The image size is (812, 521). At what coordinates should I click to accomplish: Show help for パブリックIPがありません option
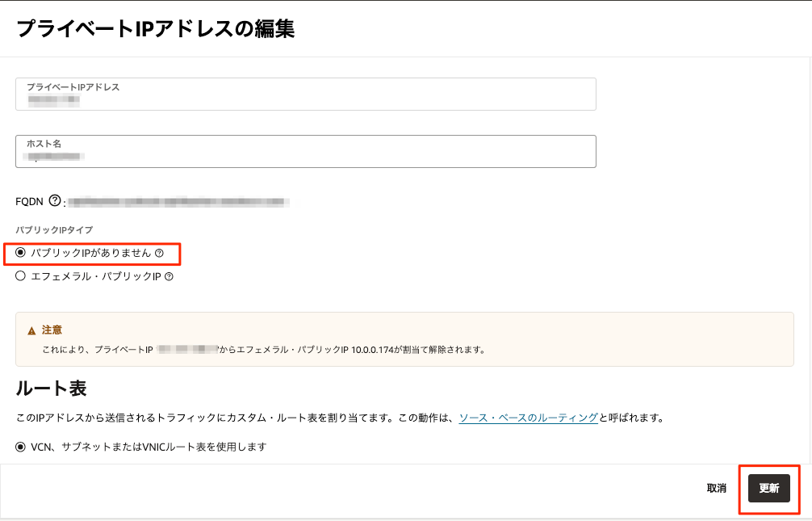point(160,253)
